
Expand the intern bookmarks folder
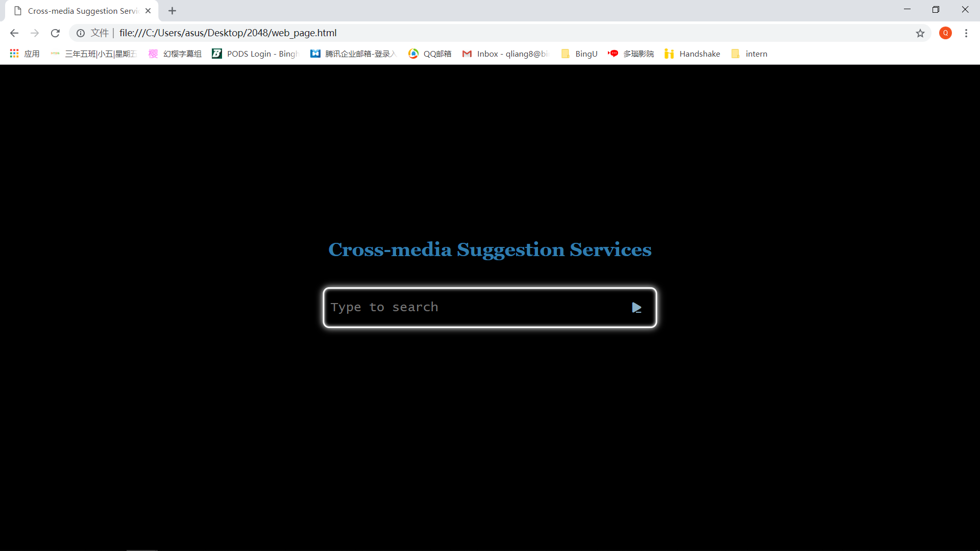pos(749,54)
